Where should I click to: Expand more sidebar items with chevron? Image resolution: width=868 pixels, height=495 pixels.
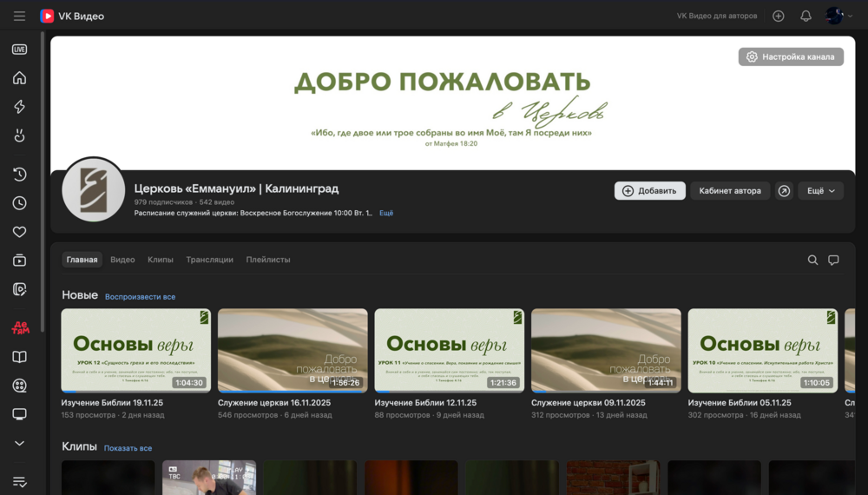point(19,443)
